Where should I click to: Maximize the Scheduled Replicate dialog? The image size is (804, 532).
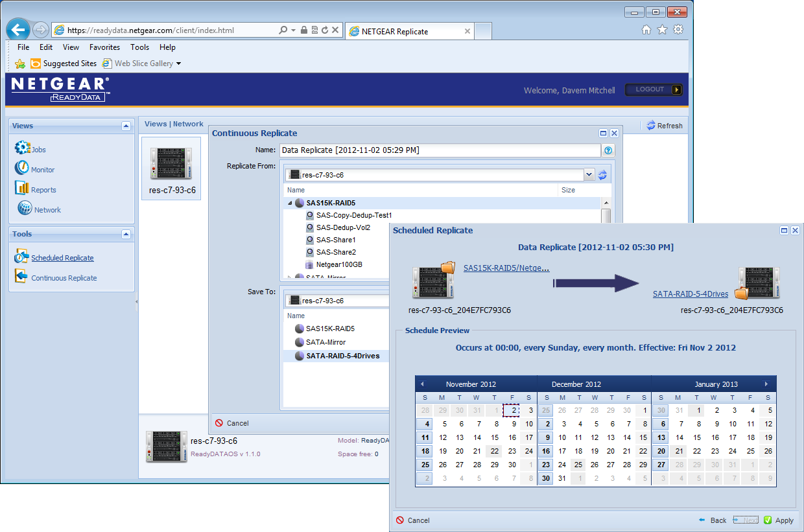[784, 230]
